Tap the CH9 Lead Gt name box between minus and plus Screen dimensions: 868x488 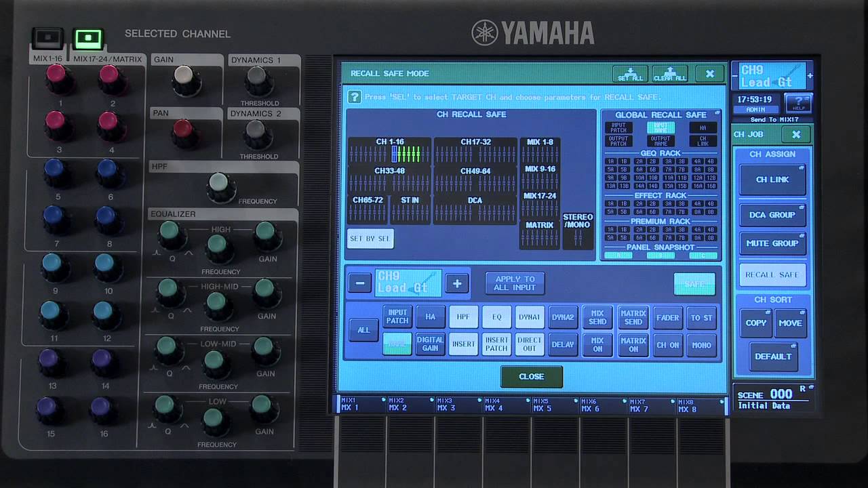408,283
